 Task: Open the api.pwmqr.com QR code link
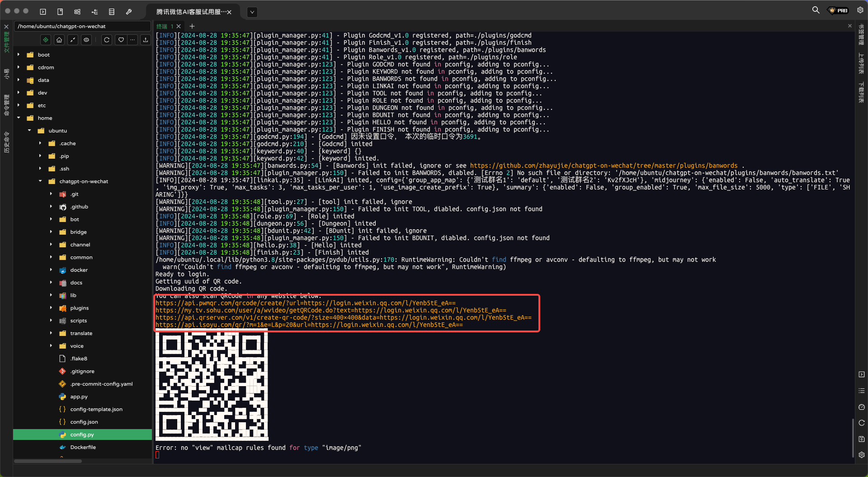tap(306, 303)
